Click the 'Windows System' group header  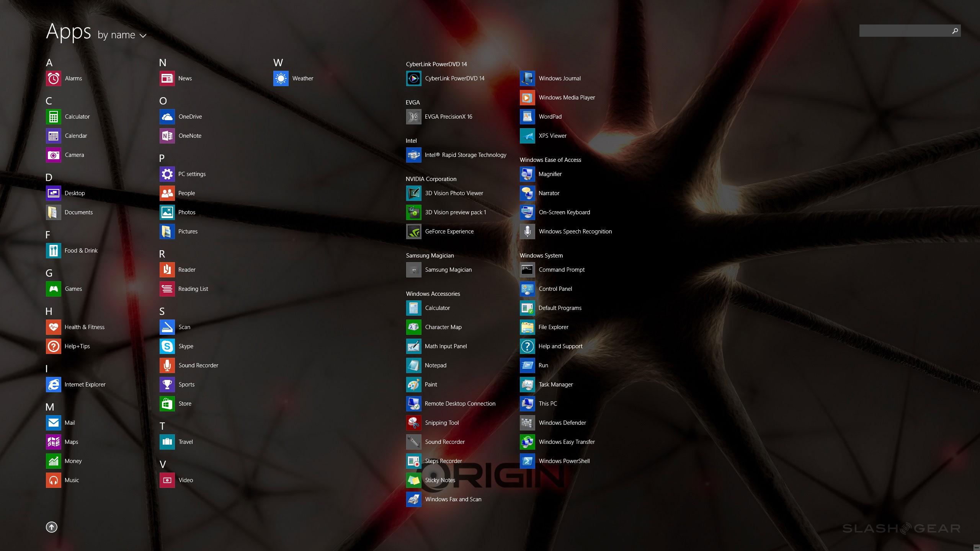(541, 256)
